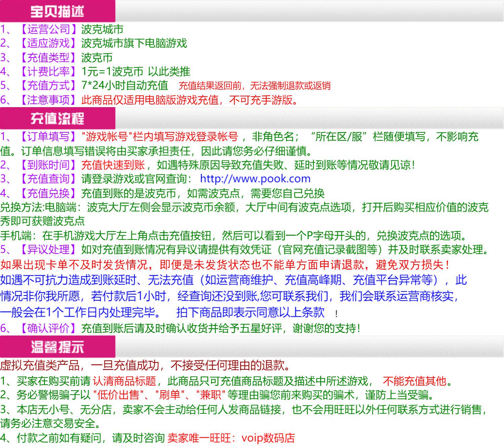
Task: Click the text "付款之前如有疑问，请及时咨询"
Action: tap(91, 438)
